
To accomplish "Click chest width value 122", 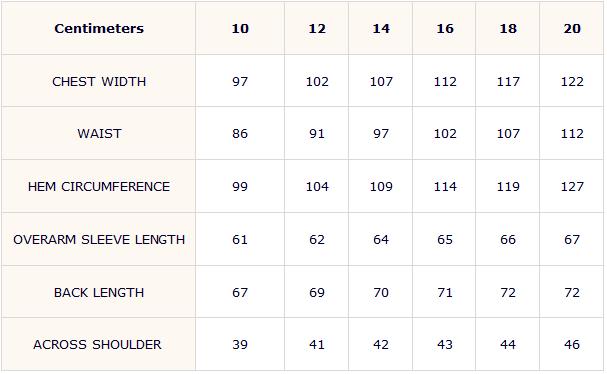I will 572,82.
